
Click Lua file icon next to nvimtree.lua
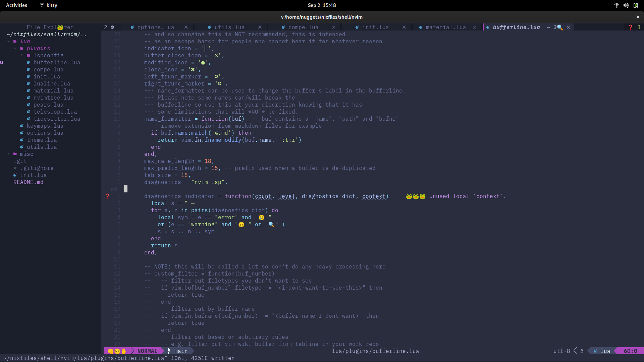[29, 98]
